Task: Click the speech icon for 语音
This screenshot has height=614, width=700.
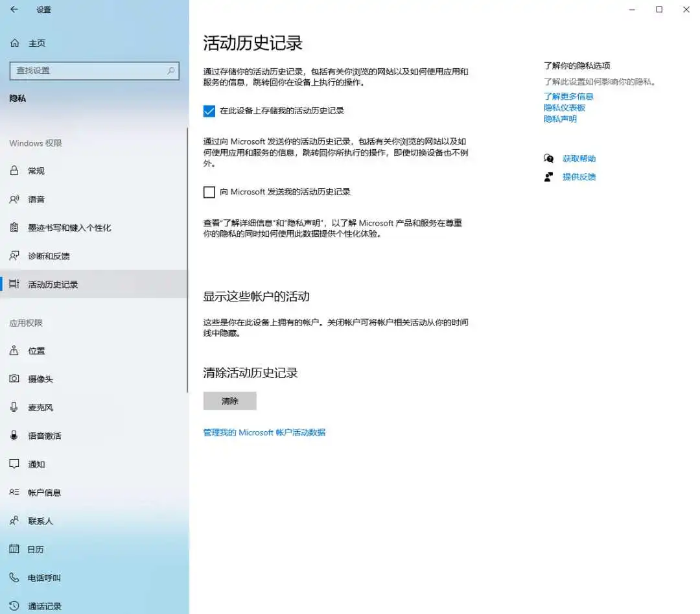Action: (x=14, y=199)
